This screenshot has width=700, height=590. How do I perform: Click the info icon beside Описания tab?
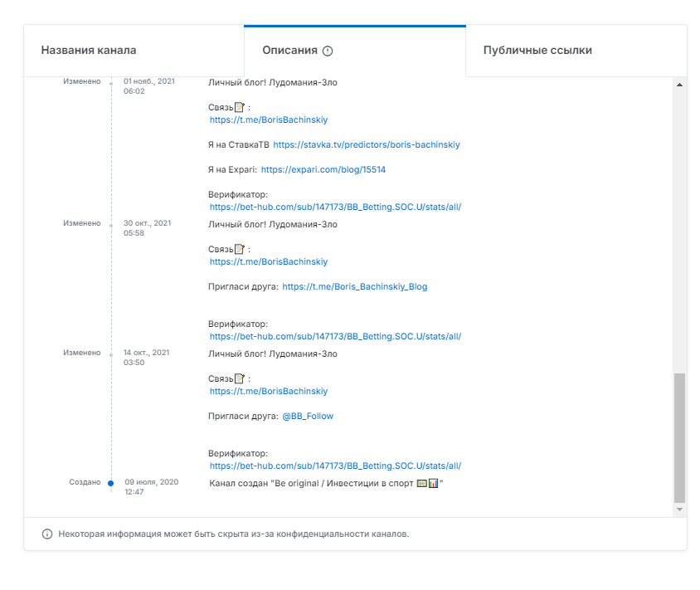(328, 51)
